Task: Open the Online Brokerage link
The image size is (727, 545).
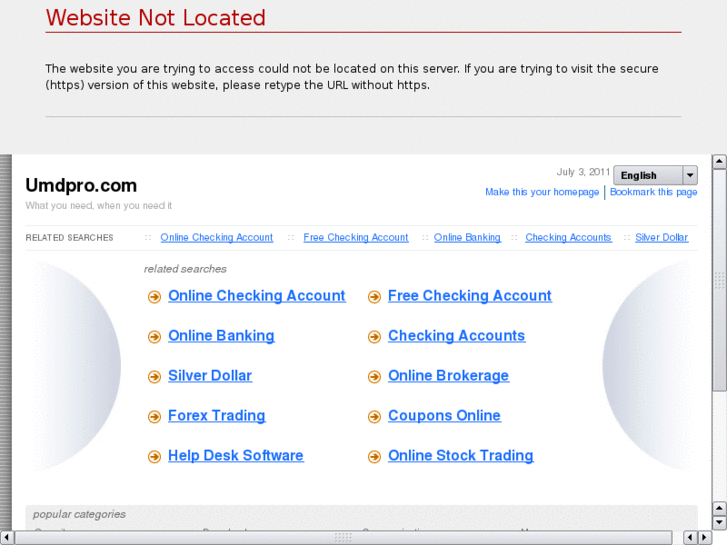Action: 448,376
